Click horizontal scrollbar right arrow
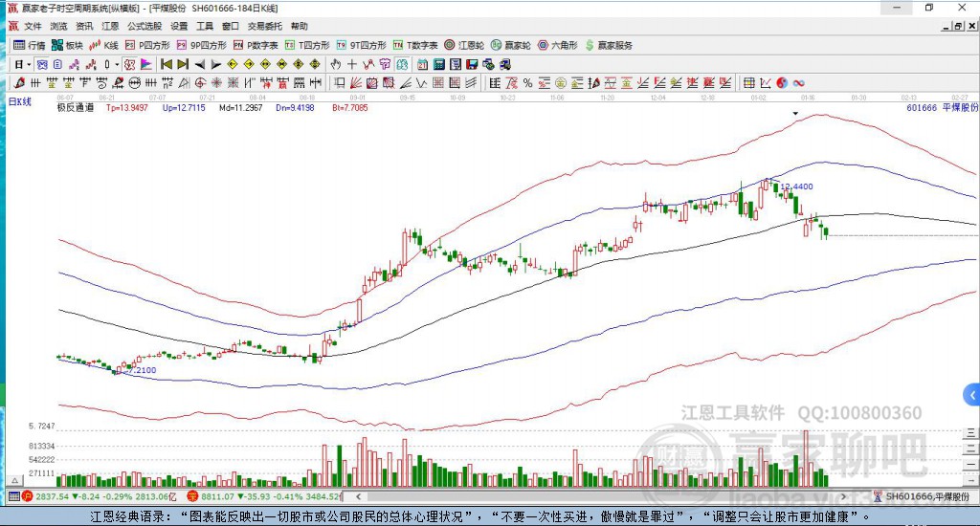Screen dimensions: 980x526 point(843,496)
